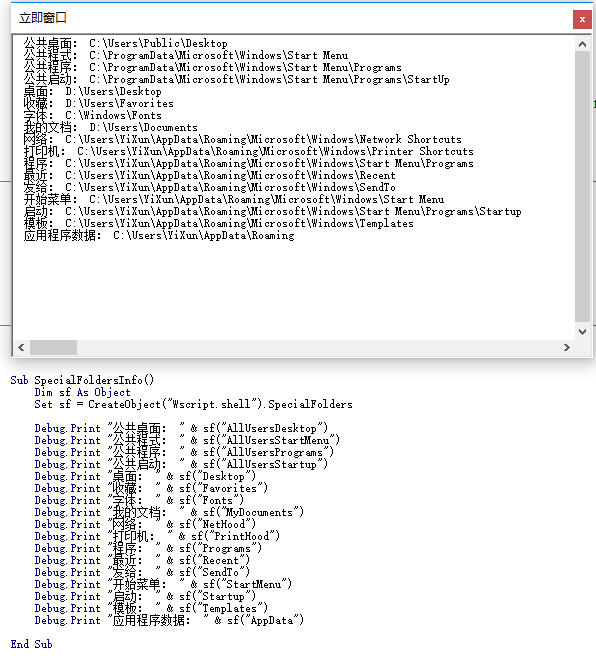
Task: Click the Sub SpecialFoldersInfo() code line
Action: [x=82, y=380]
